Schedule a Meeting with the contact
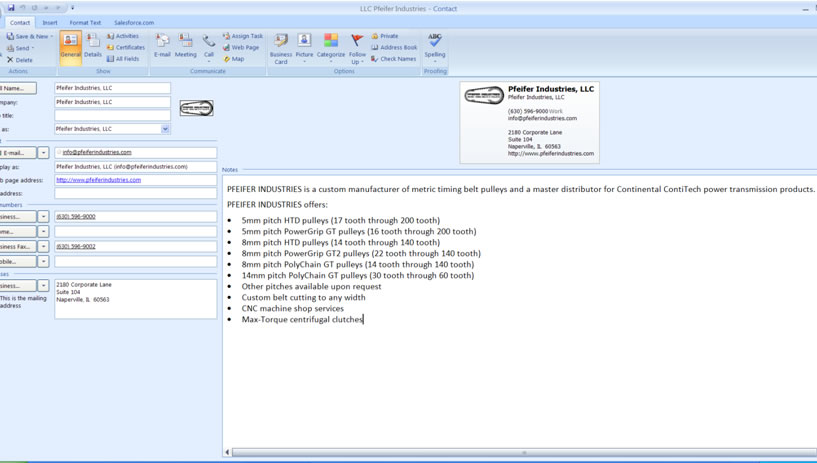This screenshot has height=463, width=817. (x=185, y=41)
